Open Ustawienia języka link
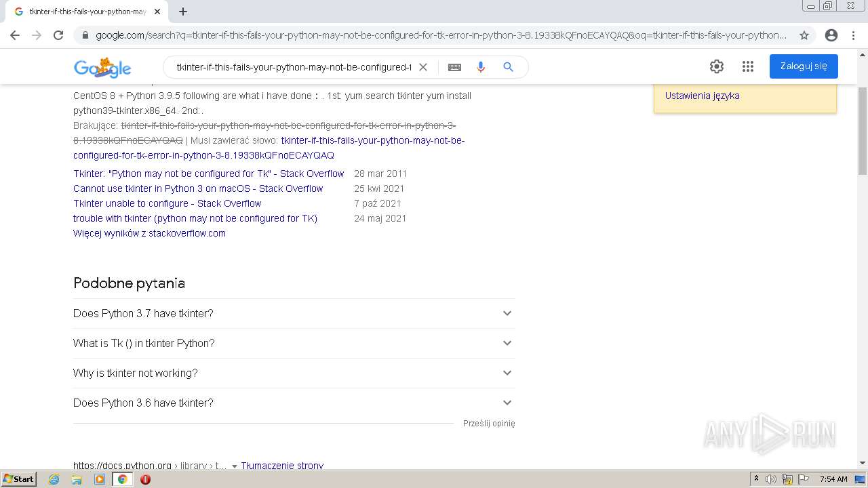This screenshot has width=868, height=488. (702, 96)
